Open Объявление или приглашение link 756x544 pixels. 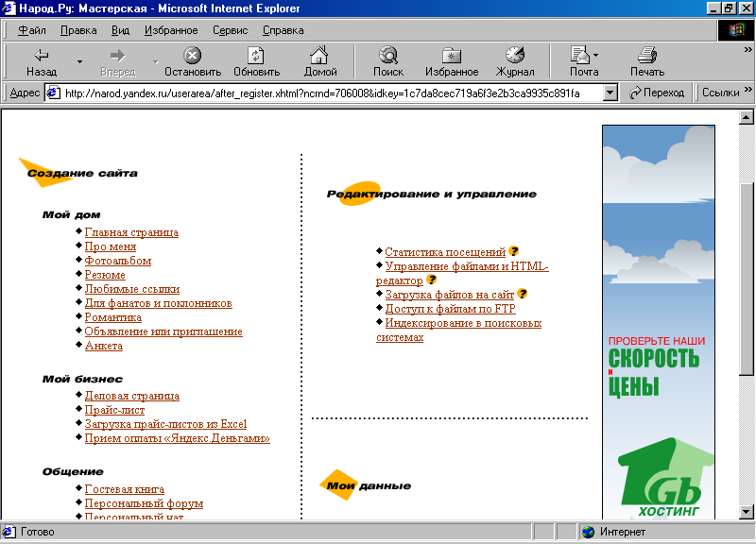tap(163, 331)
